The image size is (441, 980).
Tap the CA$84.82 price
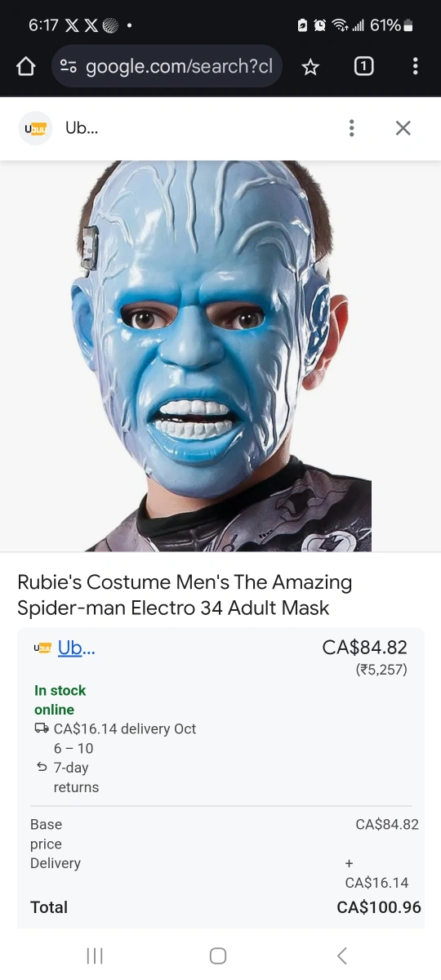point(365,647)
